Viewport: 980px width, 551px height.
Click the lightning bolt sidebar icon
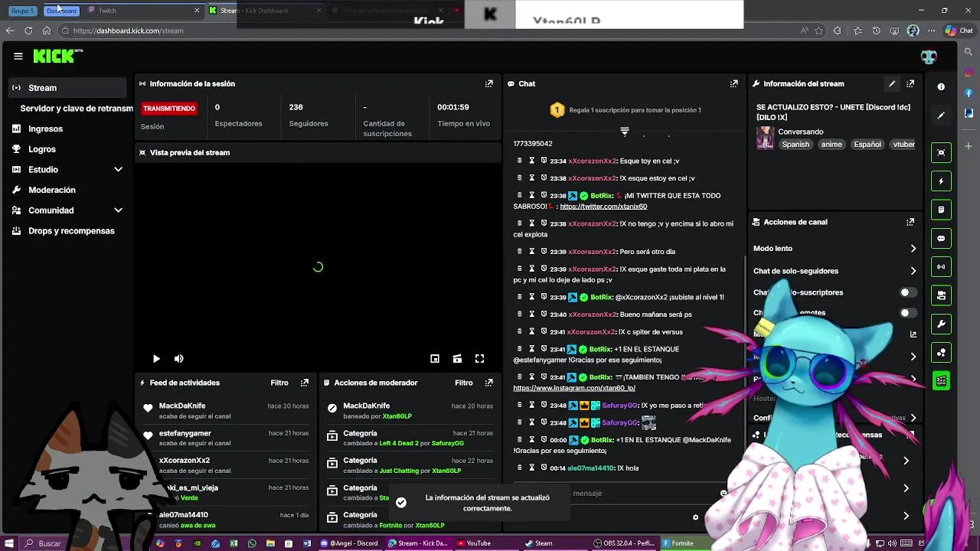941,181
